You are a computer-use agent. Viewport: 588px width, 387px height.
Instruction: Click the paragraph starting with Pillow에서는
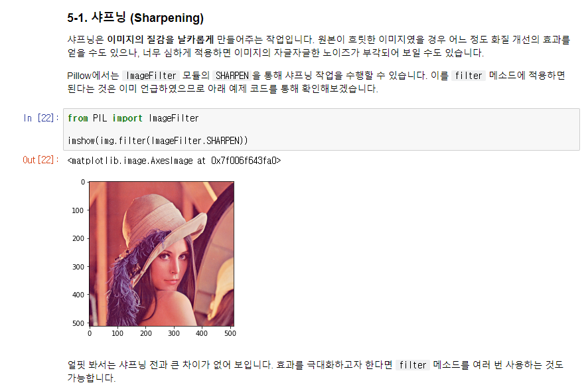pos(316,82)
